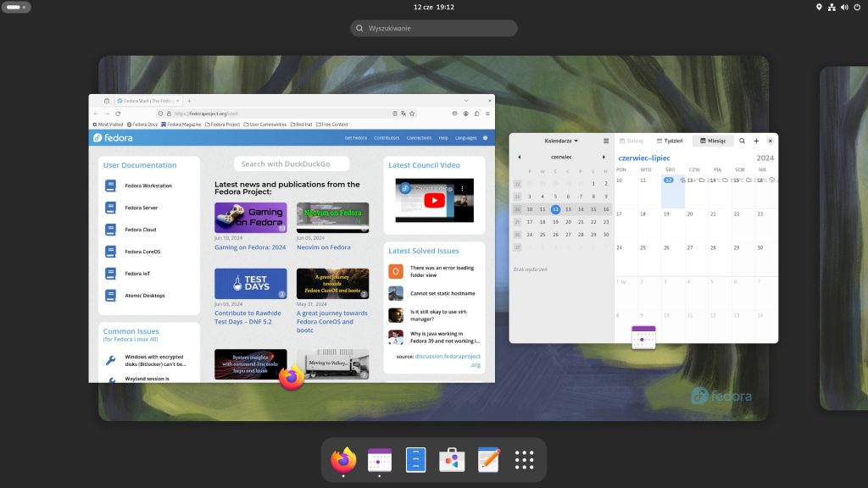The height and width of the screenshot is (488, 868).
Task: Open Firefox from the dock
Action: pyautogui.click(x=343, y=460)
